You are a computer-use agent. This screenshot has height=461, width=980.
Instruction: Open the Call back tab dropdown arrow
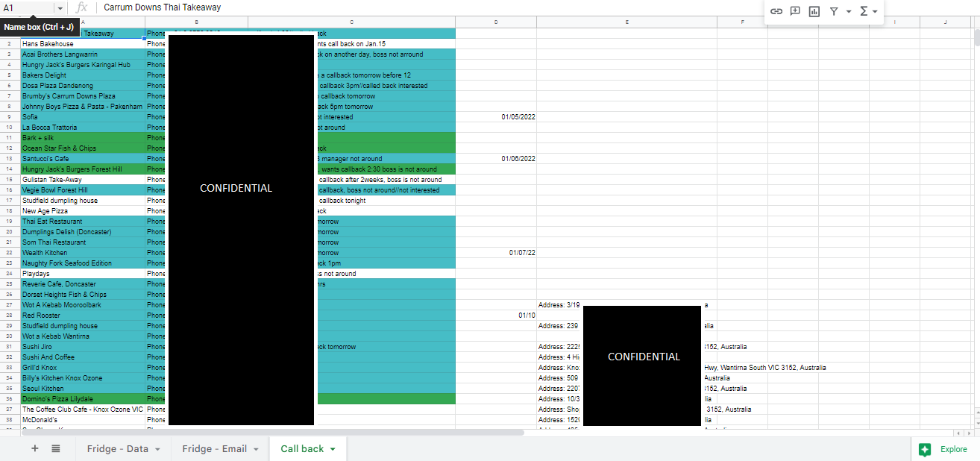coord(333,449)
